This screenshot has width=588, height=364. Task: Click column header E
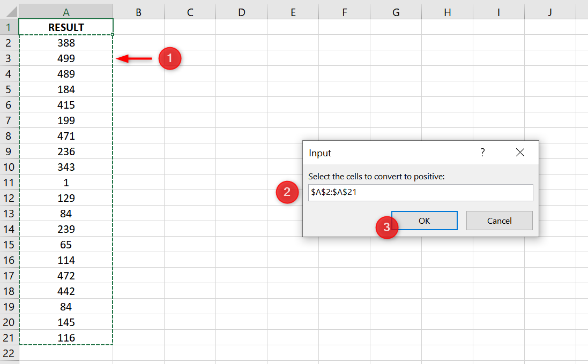click(293, 10)
